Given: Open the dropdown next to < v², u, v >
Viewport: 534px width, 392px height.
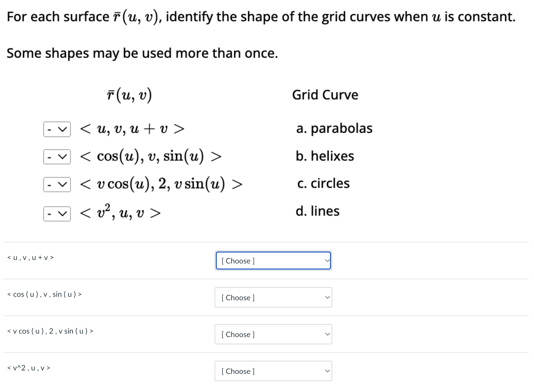Looking at the screenshot, I should [x=57, y=213].
